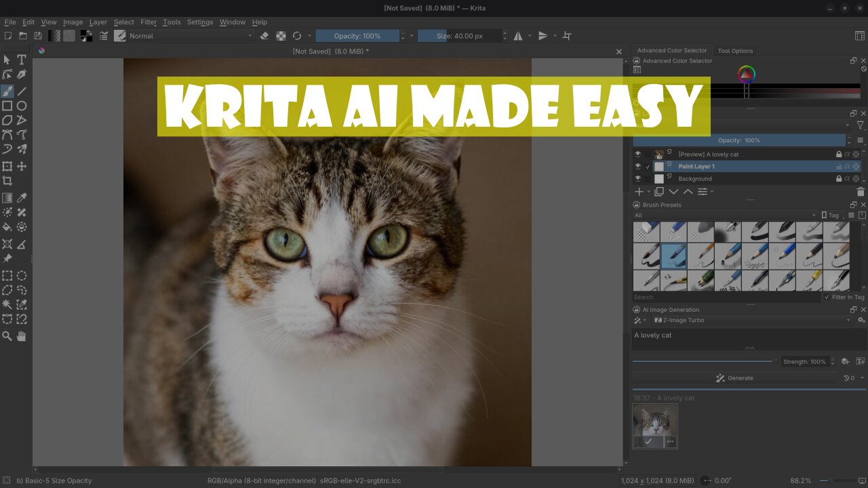Open AI Image Generation settings gear
Screen dimensions: 868x488
tap(861, 320)
